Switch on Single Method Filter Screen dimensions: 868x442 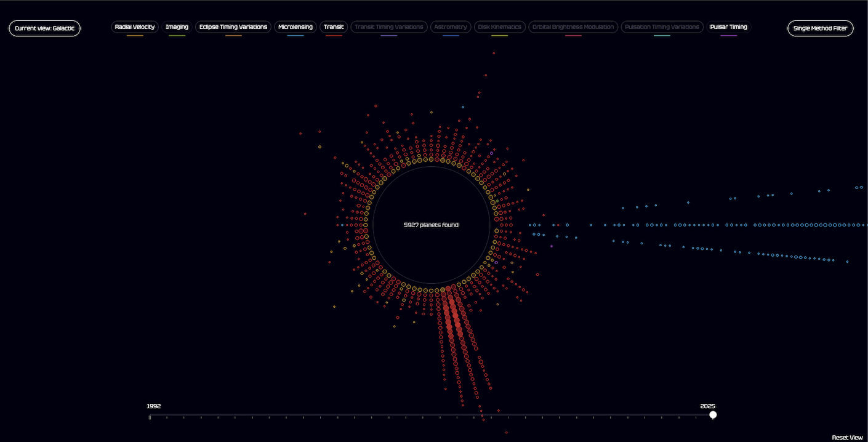[x=820, y=28]
